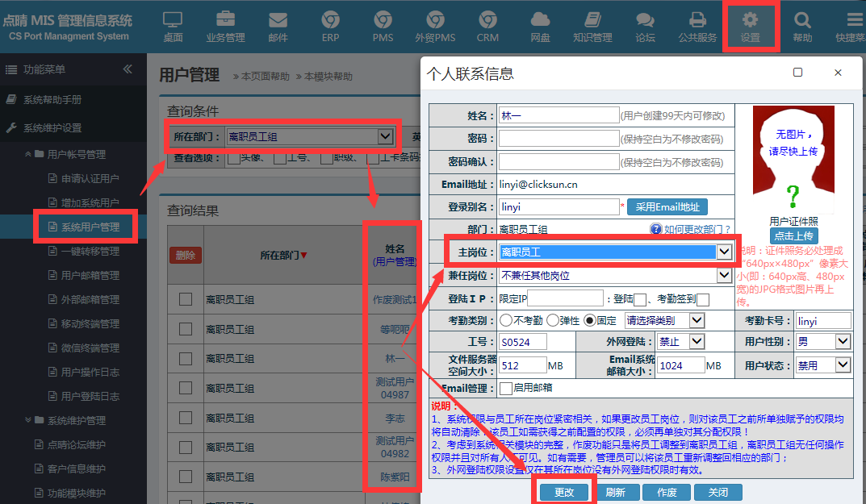866x504 pixels.
Task: Open the 邮件 envelope icon
Action: pos(278,27)
